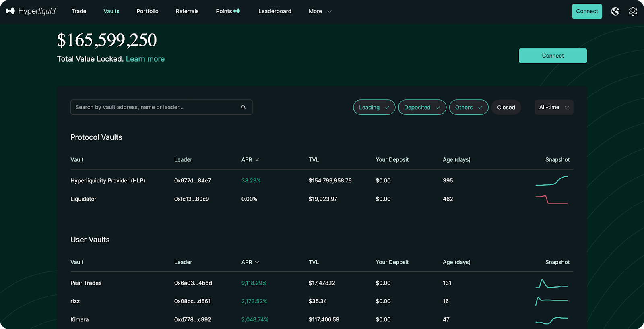Toggle the Others filter
Image resolution: width=644 pixels, height=329 pixels.
click(x=469, y=107)
